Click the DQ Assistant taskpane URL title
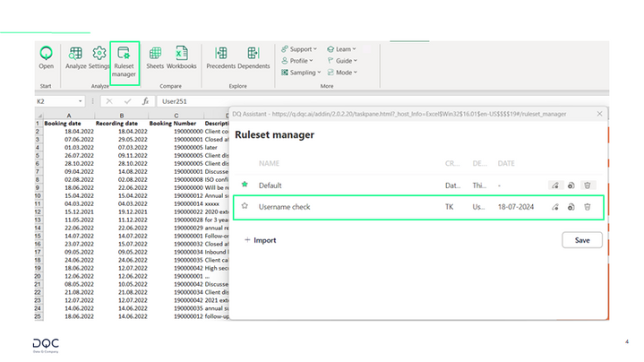 (399, 114)
